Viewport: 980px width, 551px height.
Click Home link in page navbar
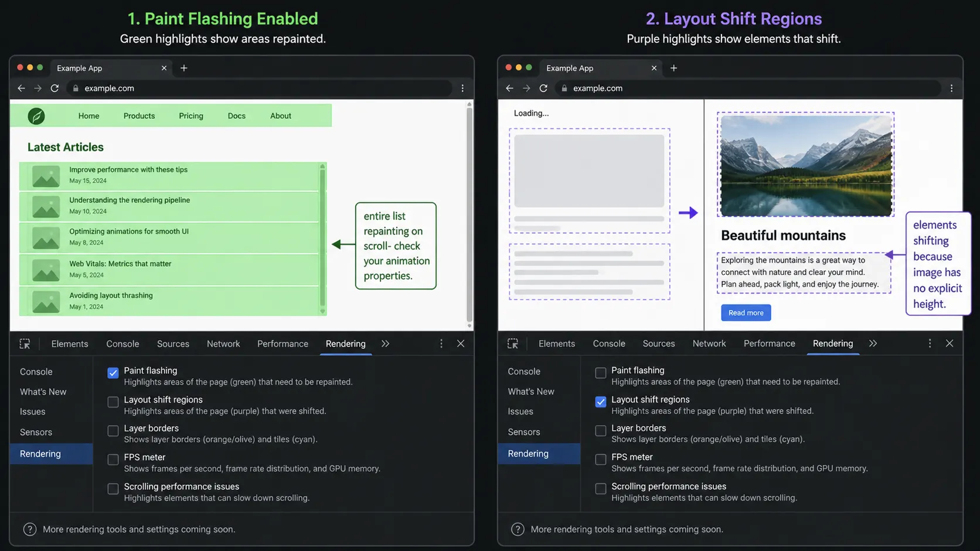(89, 116)
